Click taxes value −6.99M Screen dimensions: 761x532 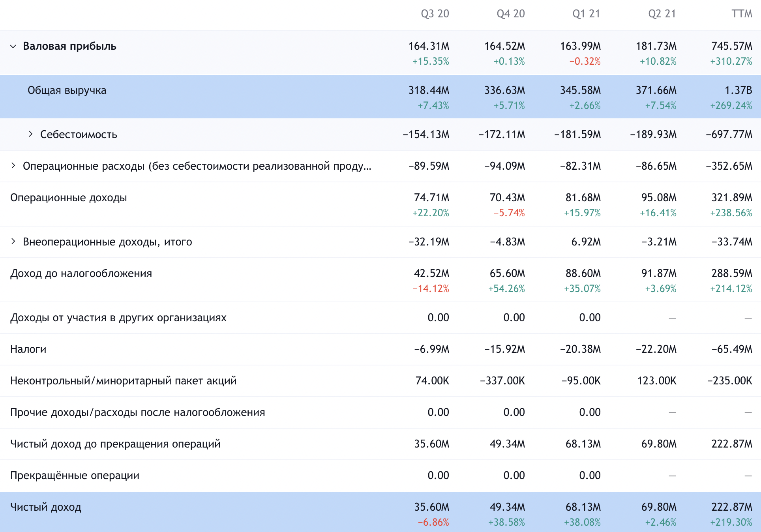point(431,349)
